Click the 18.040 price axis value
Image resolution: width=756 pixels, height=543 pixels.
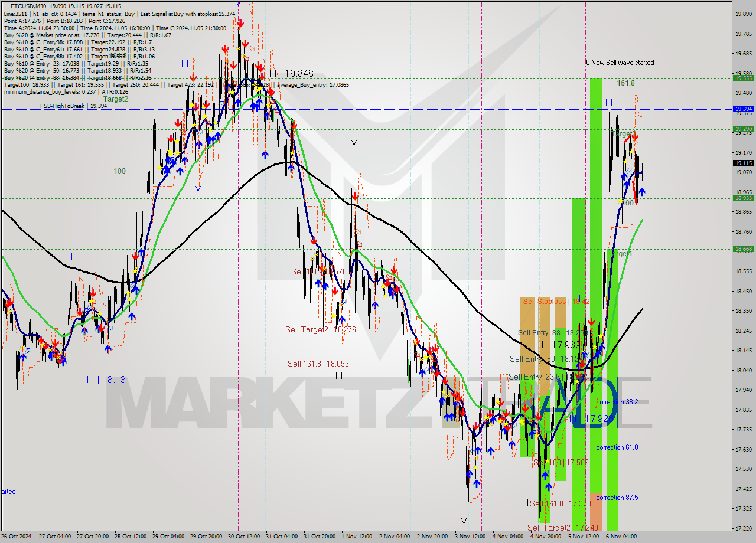pyautogui.click(x=743, y=370)
